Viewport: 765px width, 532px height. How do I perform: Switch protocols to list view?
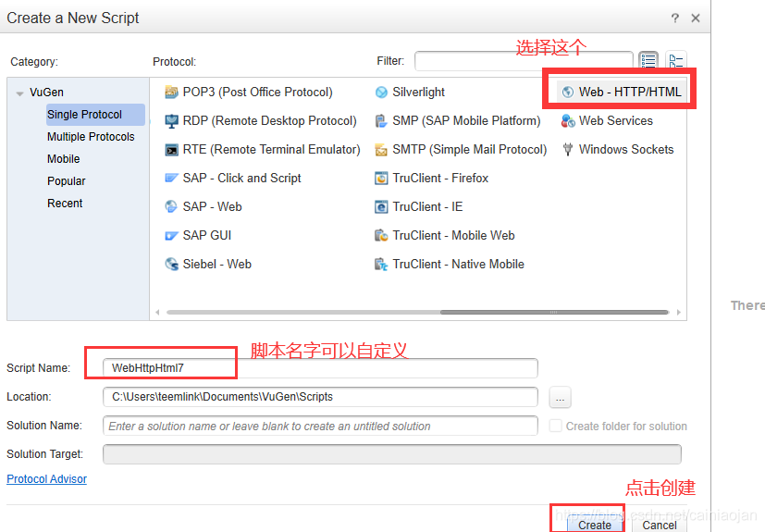coord(648,61)
